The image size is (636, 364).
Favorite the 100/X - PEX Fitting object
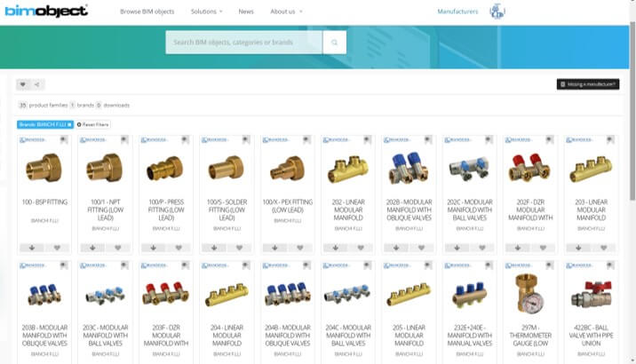coord(299,248)
